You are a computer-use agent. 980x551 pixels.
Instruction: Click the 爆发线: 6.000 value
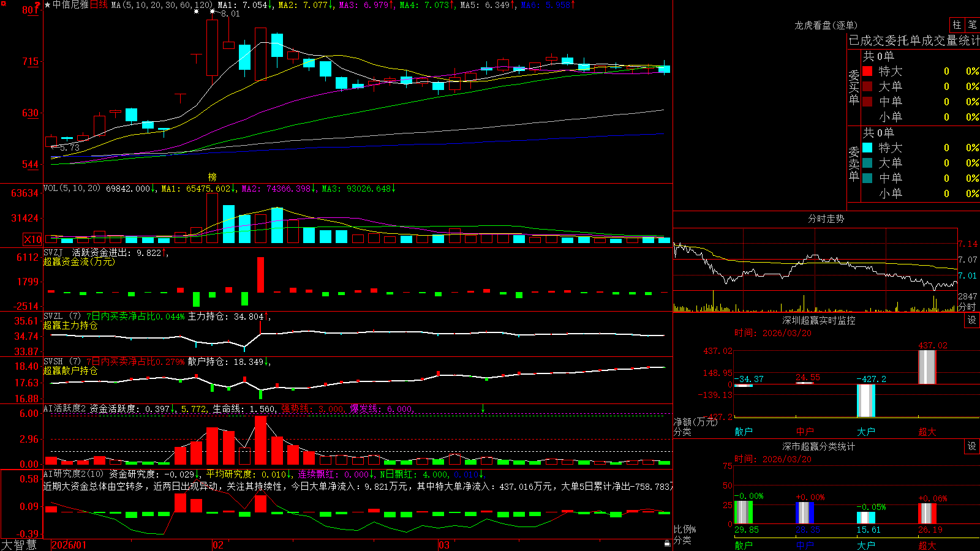(381, 408)
